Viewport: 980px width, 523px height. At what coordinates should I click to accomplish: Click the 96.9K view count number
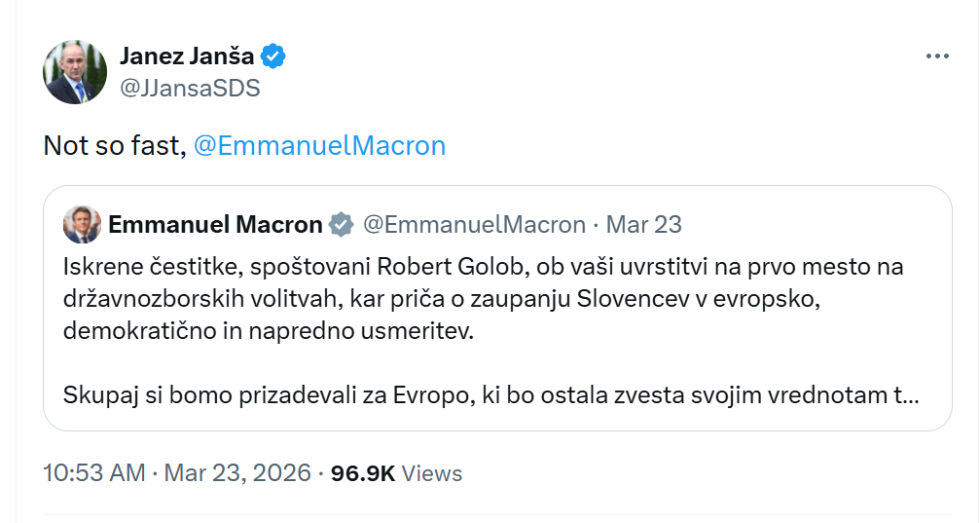pyautogui.click(x=363, y=473)
